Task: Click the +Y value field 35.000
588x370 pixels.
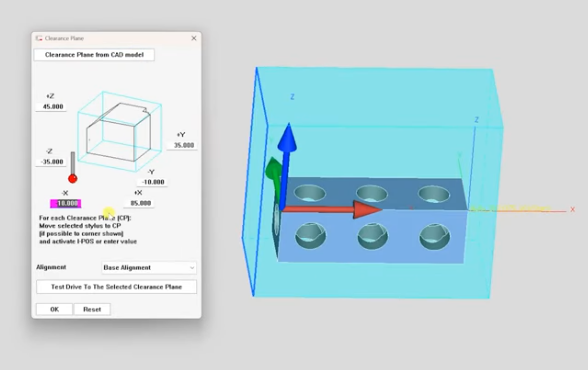Action: click(183, 145)
